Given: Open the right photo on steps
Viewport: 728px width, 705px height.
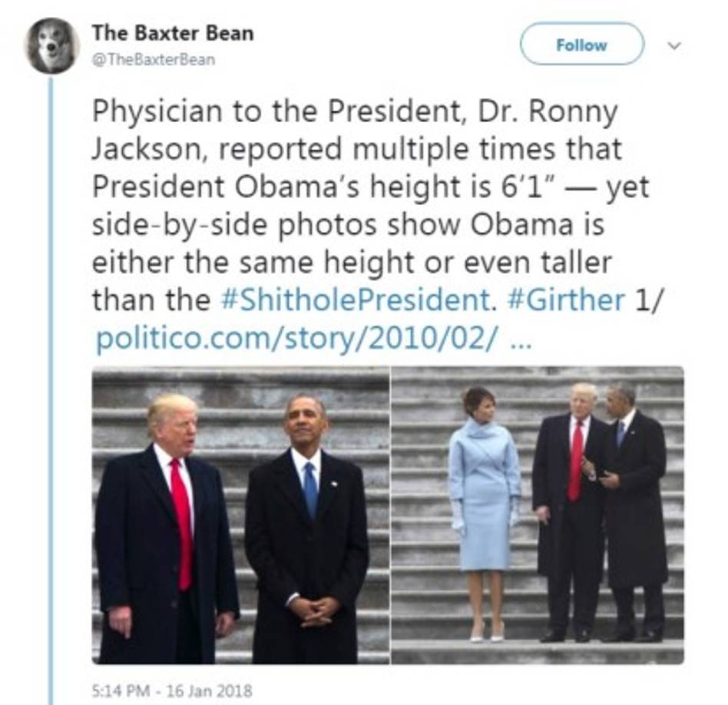Looking at the screenshot, I should point(538,515).
